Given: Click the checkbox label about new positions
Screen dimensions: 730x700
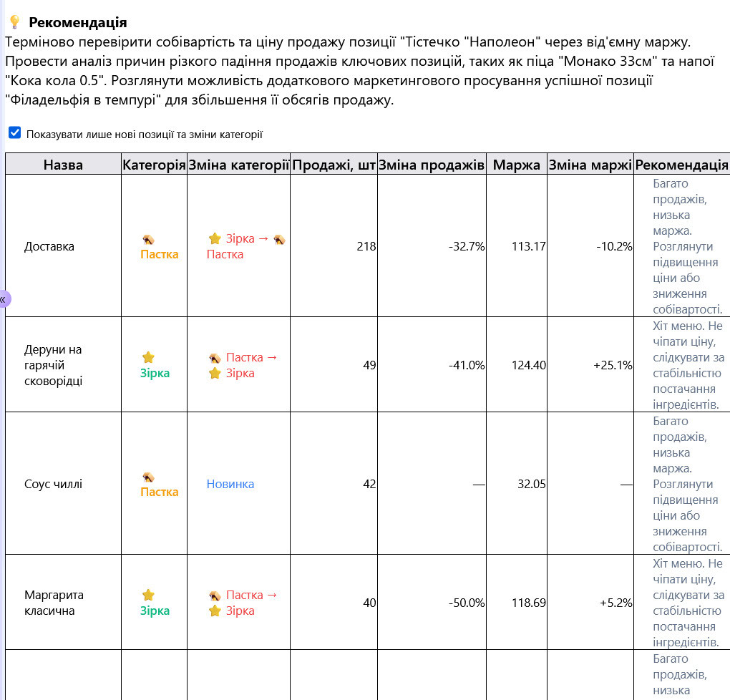Looking at the screenshot, I should pyautogui.click(x=145, y=135).
